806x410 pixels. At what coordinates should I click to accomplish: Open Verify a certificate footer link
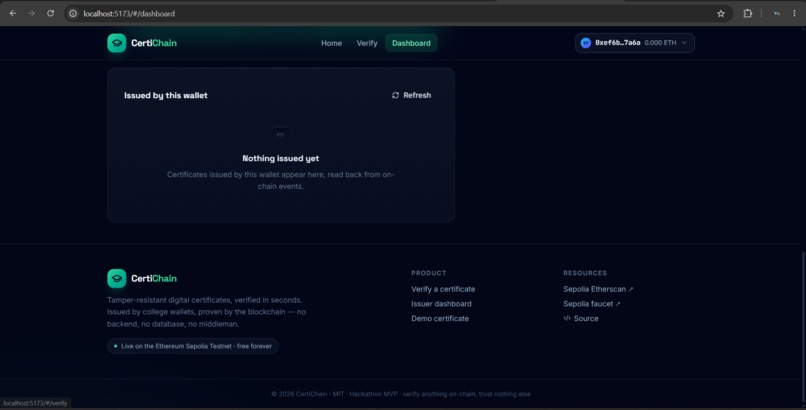[x=443, y=289]
